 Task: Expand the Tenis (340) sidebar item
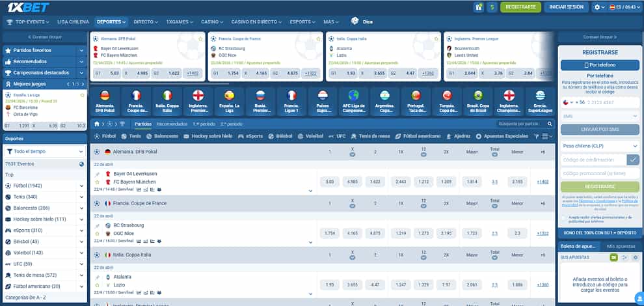(81, 197)
